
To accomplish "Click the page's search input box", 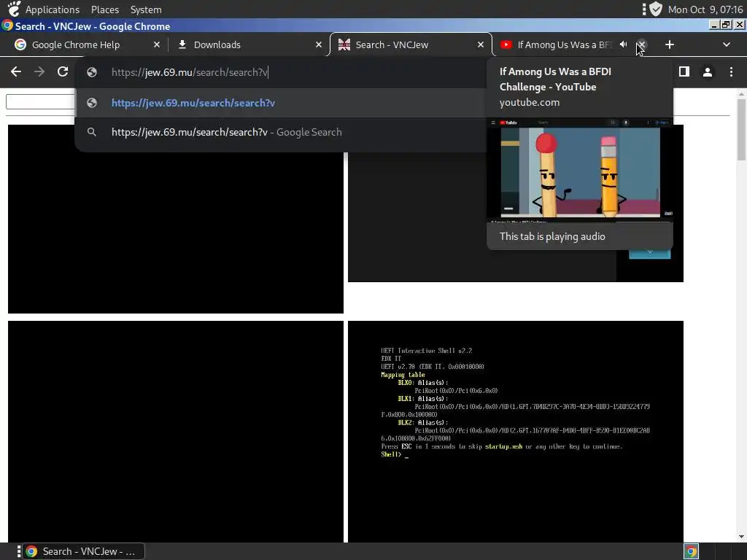I will point(41,102).
